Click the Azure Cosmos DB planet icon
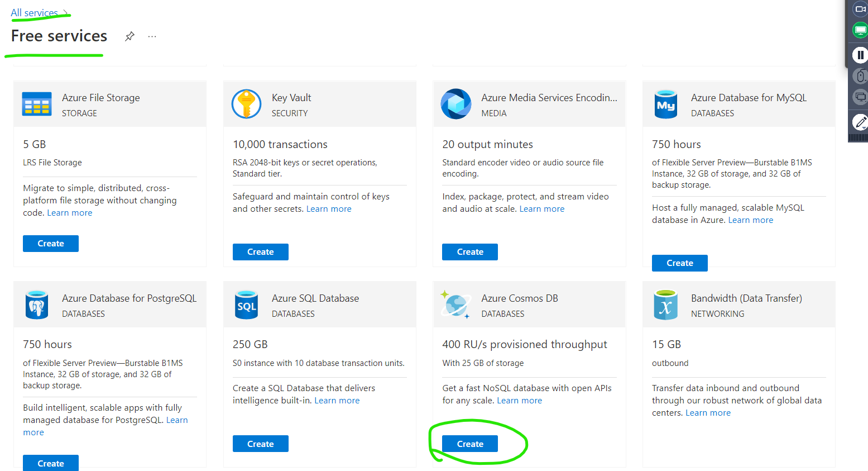Viewport: 868px width, 471px height. (x=456, y=305)
